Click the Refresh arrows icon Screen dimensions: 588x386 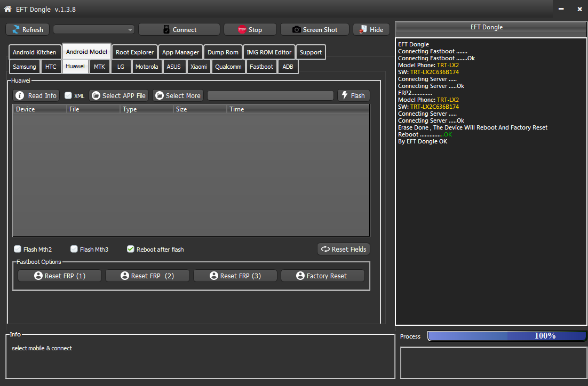click(x=16, y=29)
